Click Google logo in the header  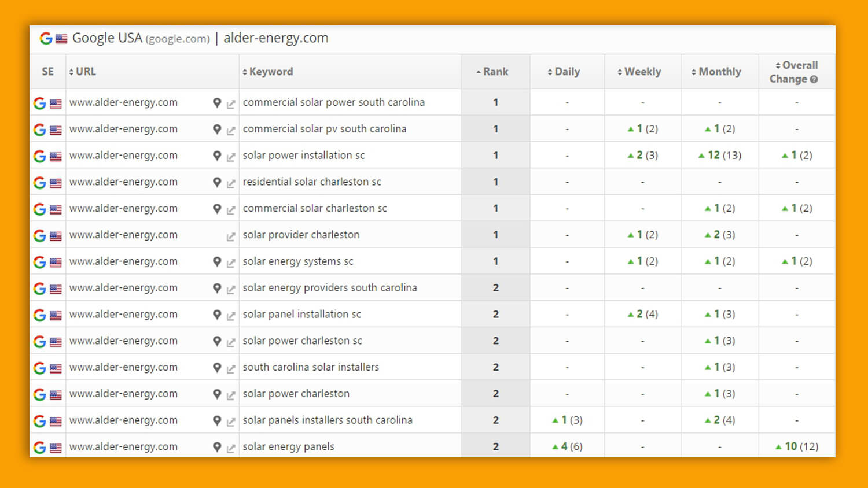point(46,39)
